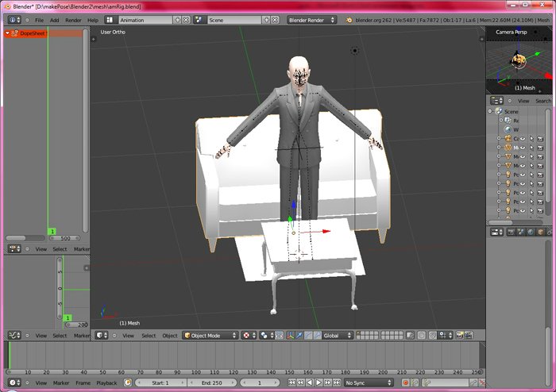The width and height of the screenshot is (556, 392).
Task: Click the Outliner editor type icon
Action: (496, 101)
